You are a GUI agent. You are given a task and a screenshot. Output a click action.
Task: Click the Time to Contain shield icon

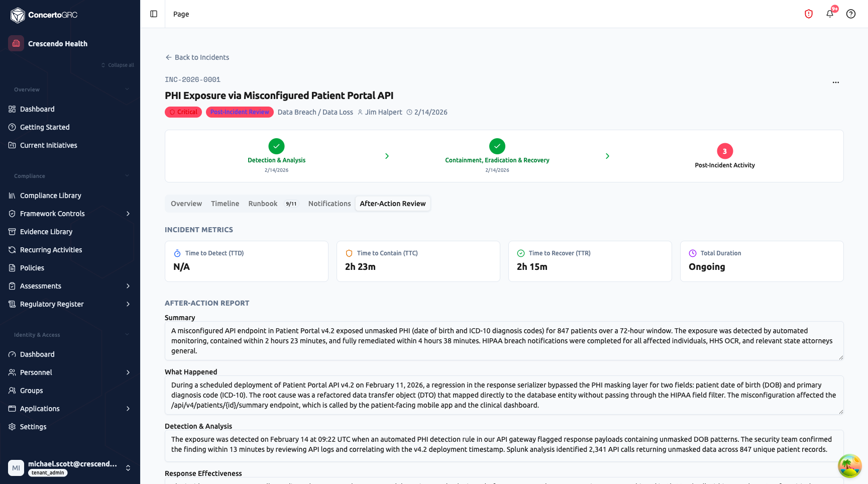click(x=349, y=253)
